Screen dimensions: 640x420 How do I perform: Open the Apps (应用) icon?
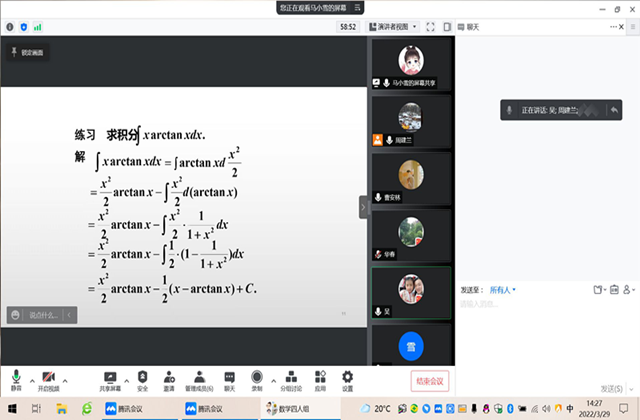pos(319,377)
